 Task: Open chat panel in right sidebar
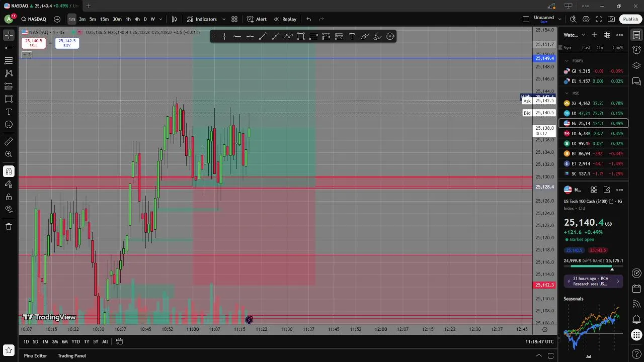click(636, 81)
